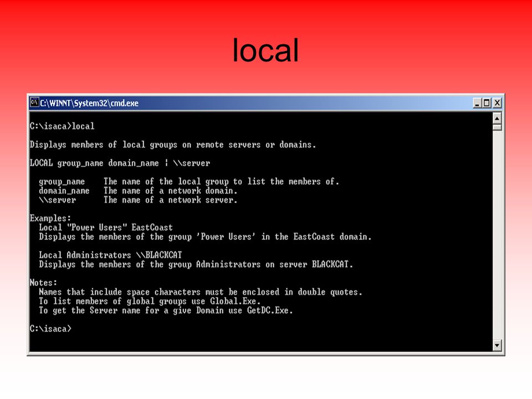Click the \\server parameter description row
This screenshot has width=532, height=399.
click(x=139, y=200)
